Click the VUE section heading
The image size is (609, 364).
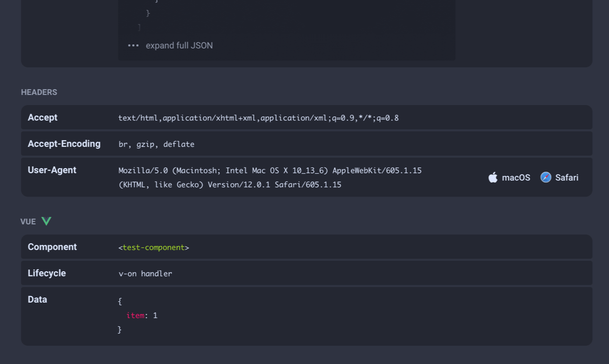point(28,222)
